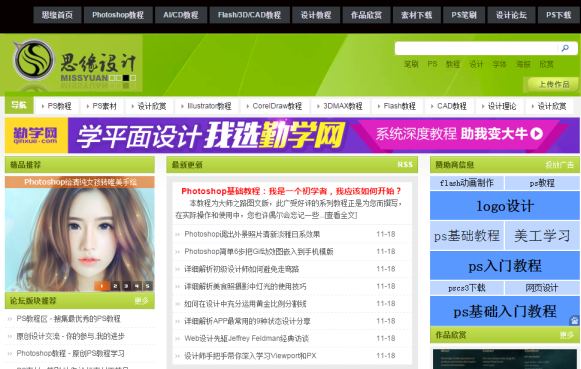Open the PS教程 navigation item
This screenshot has width=581, height=369.
pos(57,106)
